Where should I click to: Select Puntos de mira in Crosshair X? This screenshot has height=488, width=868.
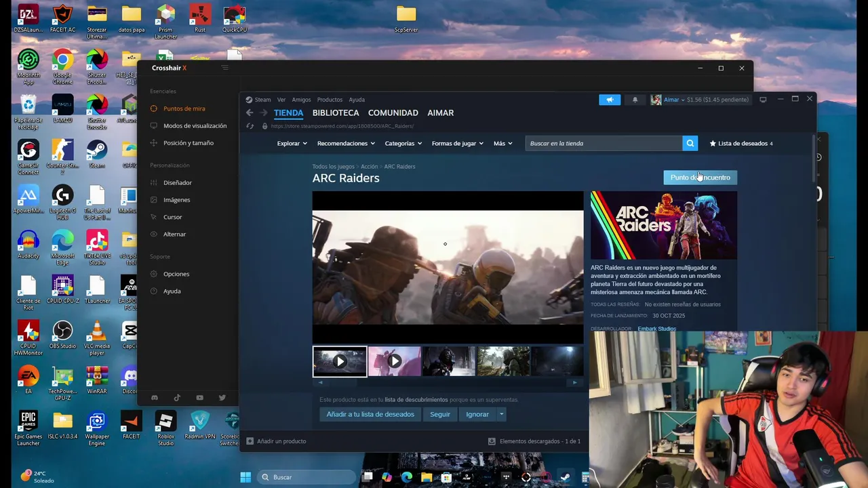click(x=184, y=108)
